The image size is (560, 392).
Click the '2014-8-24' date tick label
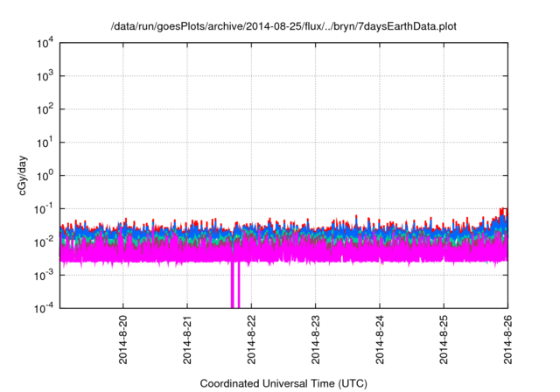point(380,339)
